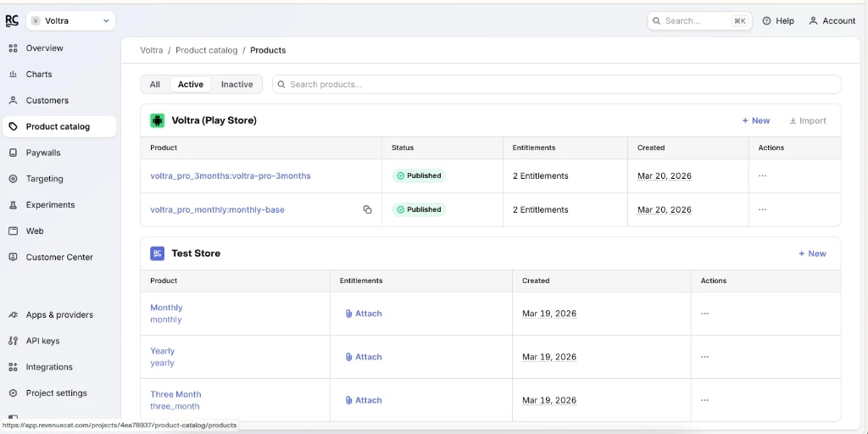The image size is (868, 434).
Task: Click the Customers person icon
Action: click(13, 101)
